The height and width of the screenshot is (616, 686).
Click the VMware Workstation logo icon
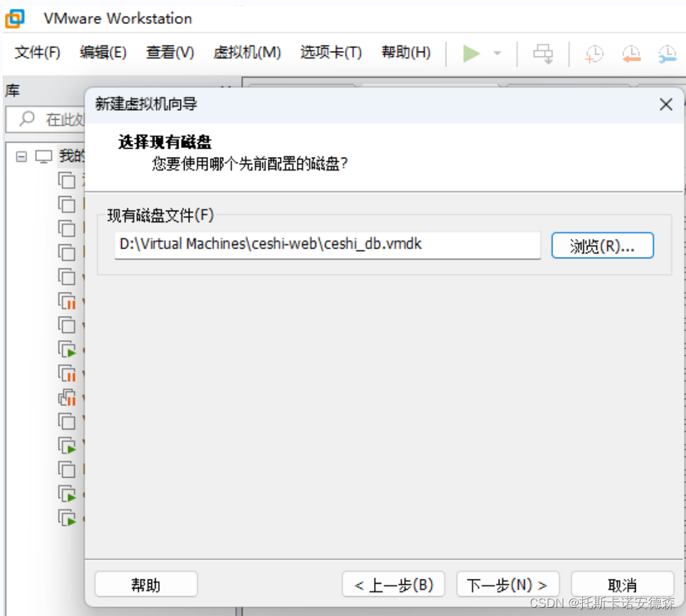(x=15, y=19)
